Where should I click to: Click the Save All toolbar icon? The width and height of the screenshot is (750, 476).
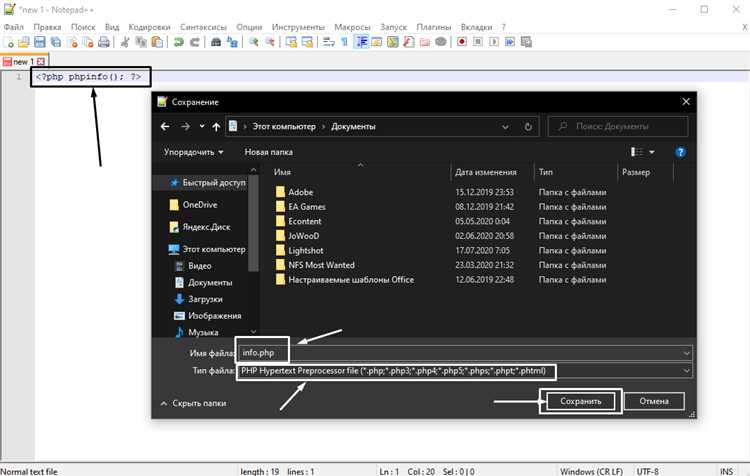tap(56, 42)
